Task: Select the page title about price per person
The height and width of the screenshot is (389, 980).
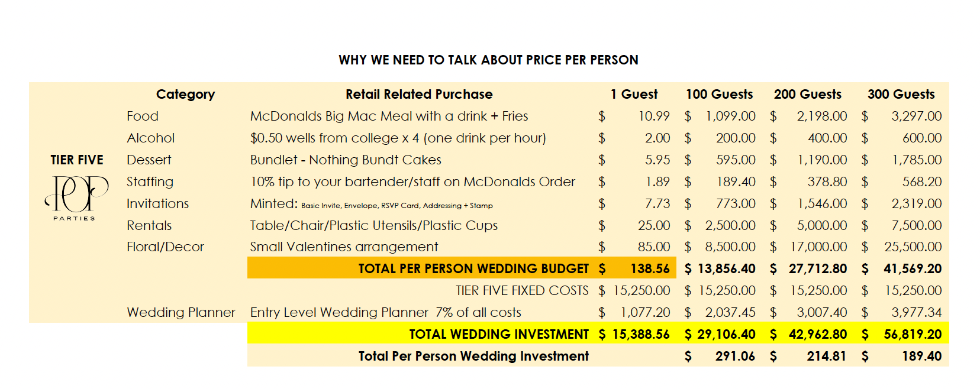Action: pos(488,60)
